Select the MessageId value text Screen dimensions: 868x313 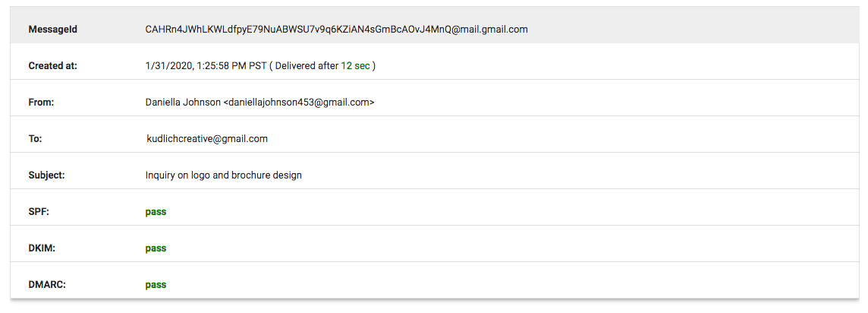pos(337,30)
